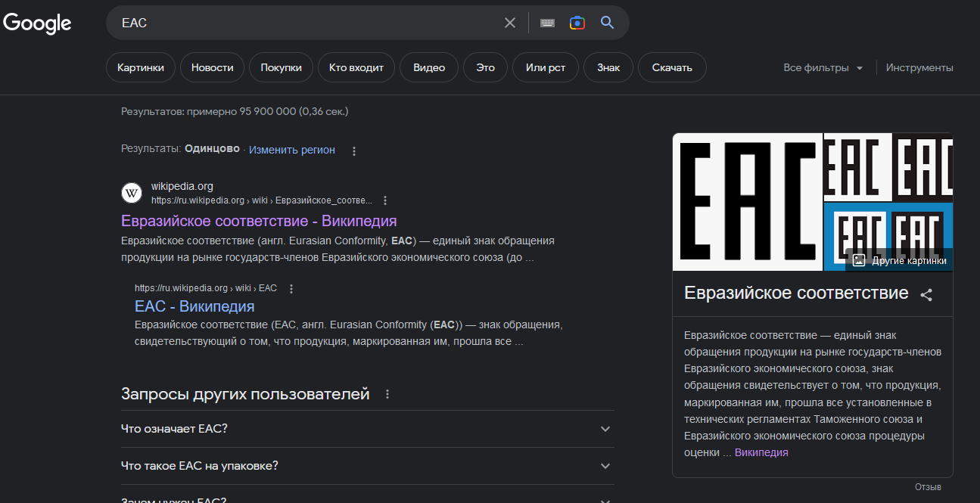Viewport: 980px width, 503px height.
Task: Select the Покупки filter chip
Action: click(x=282, y=67)
